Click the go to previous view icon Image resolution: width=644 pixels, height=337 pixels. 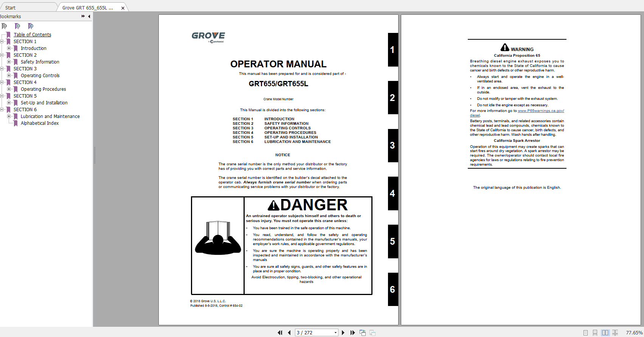(x=363, y=333)
